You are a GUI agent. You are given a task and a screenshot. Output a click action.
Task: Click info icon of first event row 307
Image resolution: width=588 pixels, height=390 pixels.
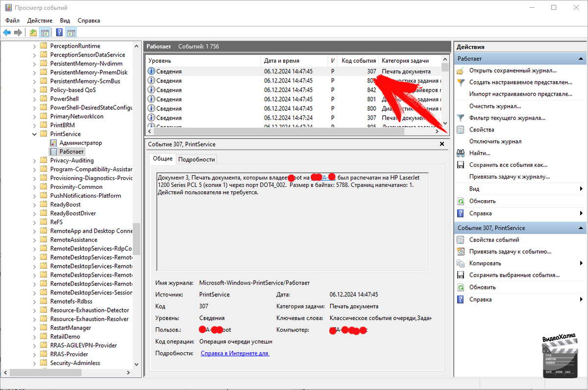(151, 71)
